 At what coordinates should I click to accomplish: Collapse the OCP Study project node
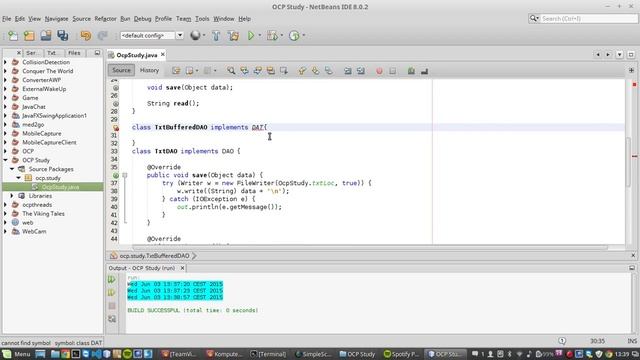click(5, 160)
